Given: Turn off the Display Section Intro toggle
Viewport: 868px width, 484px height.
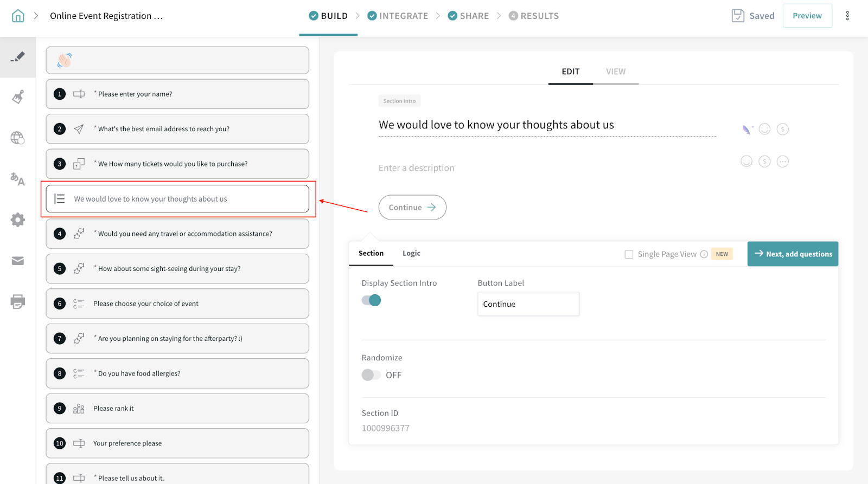Looking at the screenshot, I should click(x=372, y=300).
